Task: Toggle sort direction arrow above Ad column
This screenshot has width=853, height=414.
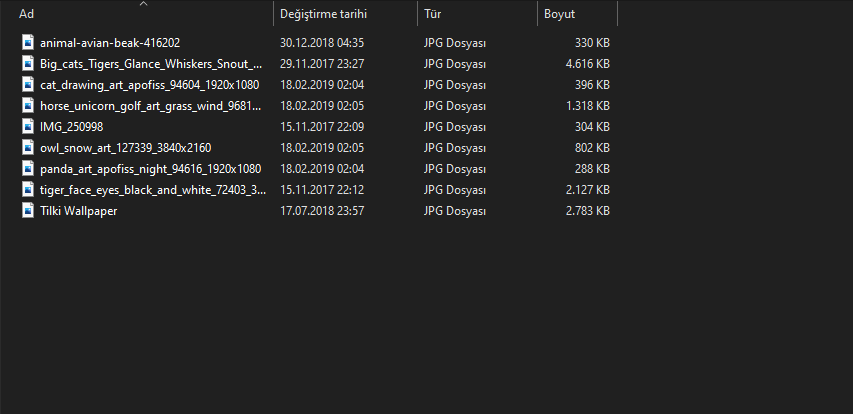Action: click(143, 4)
